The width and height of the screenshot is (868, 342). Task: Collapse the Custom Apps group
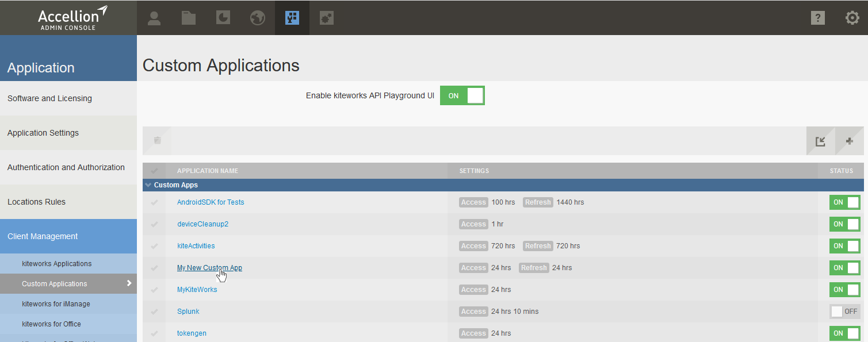pyautogui.click(x=149, y=185)
